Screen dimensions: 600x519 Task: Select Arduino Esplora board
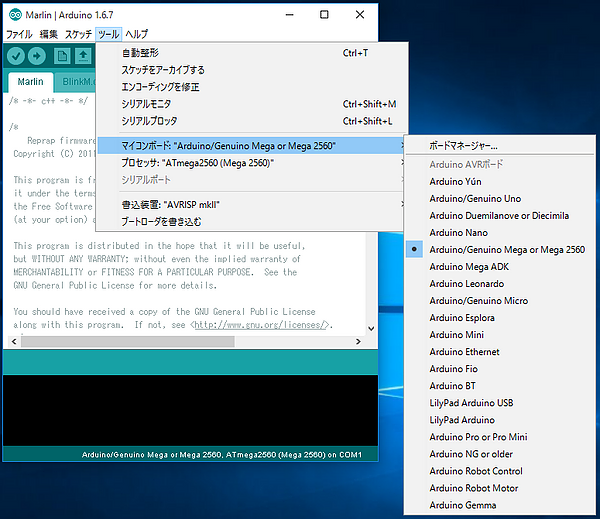tap(500, 318)
